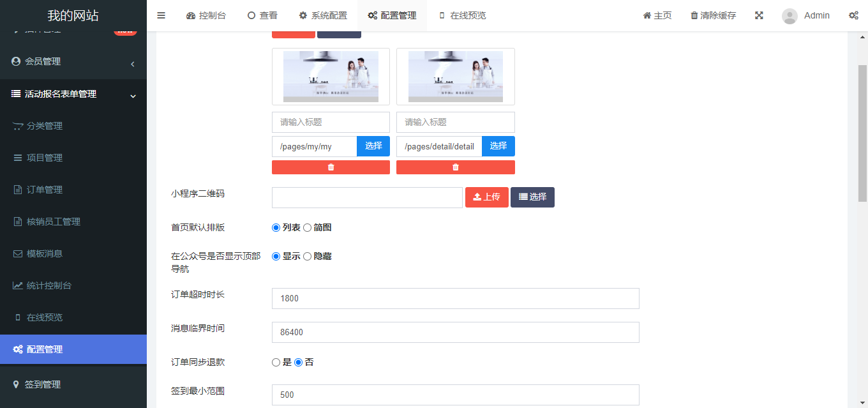This screenshot has width=868, height=408.
Task: Click the fullscreen expand icon
Action: coord(759,15)
